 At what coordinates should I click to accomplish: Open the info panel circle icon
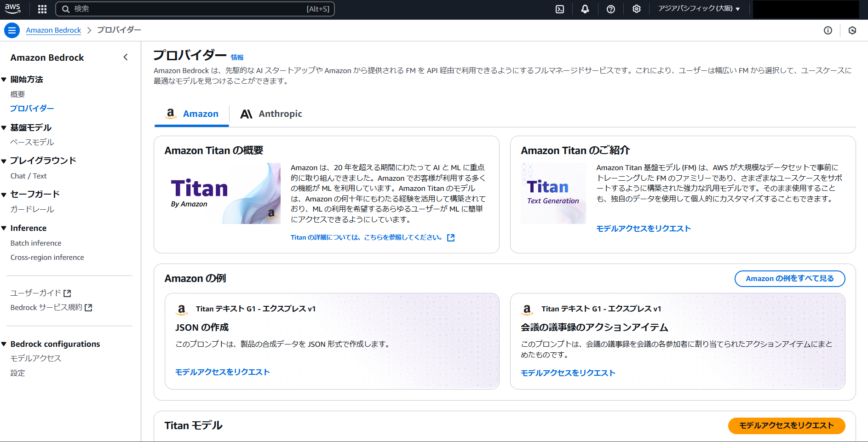tap(828, 30)
